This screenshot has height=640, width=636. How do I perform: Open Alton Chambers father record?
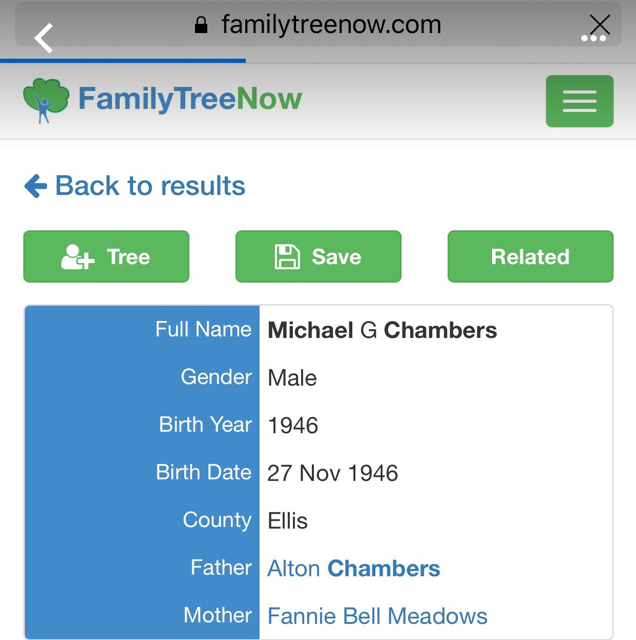tap(353, 568)
